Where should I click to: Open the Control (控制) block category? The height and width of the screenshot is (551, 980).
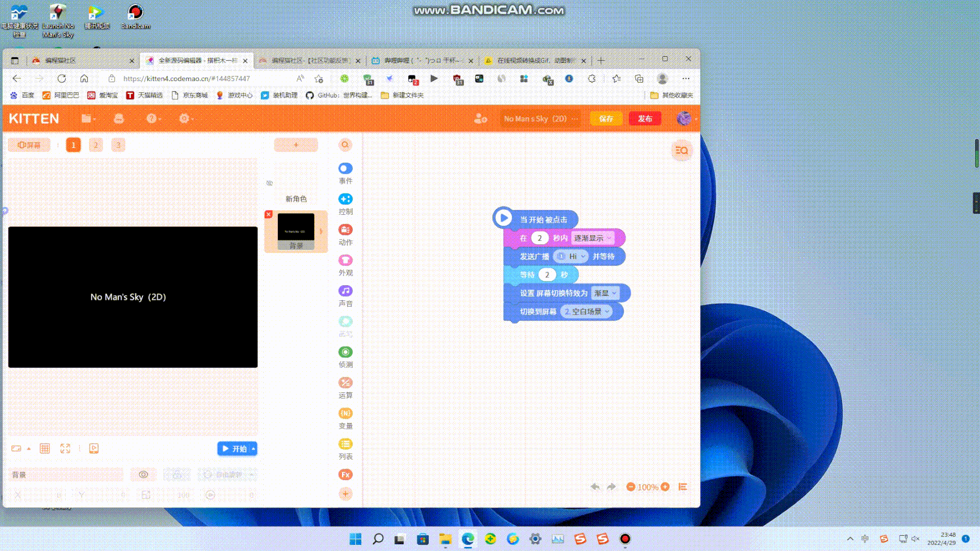[x=345, y=204]
